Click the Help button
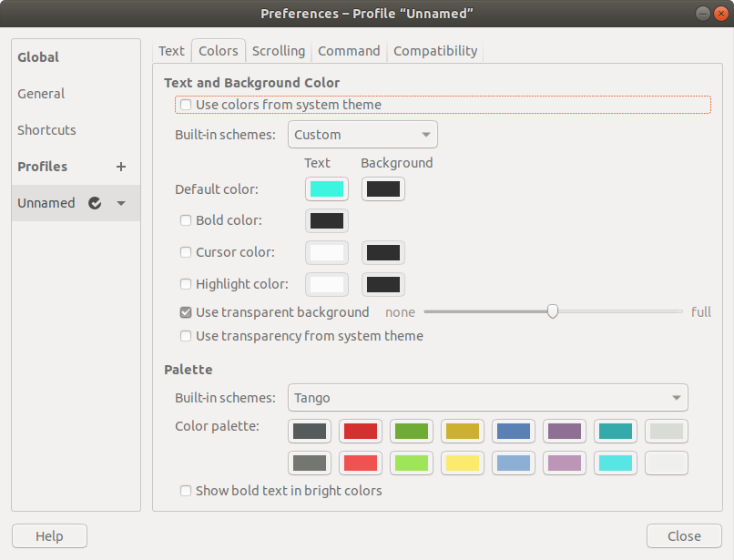The height and width of the screenshot is (560, 734). pos(49,536)
